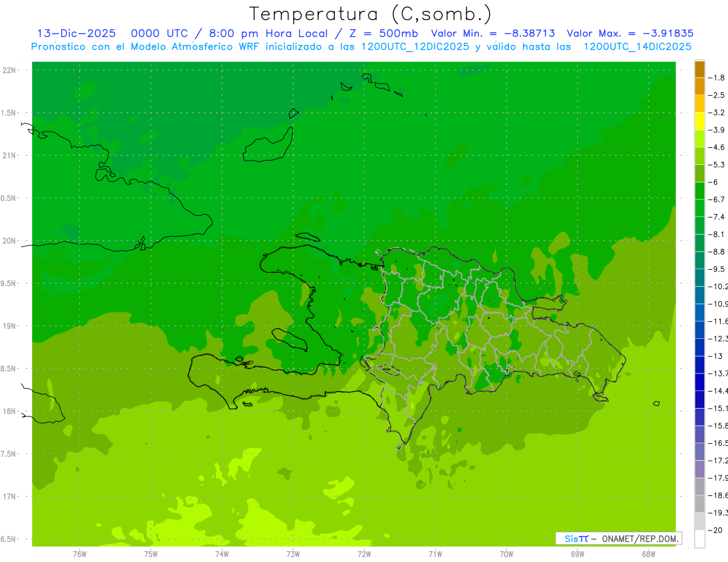
Task: Click the "-18.6" color scale value
Action: tap(718, 495)
